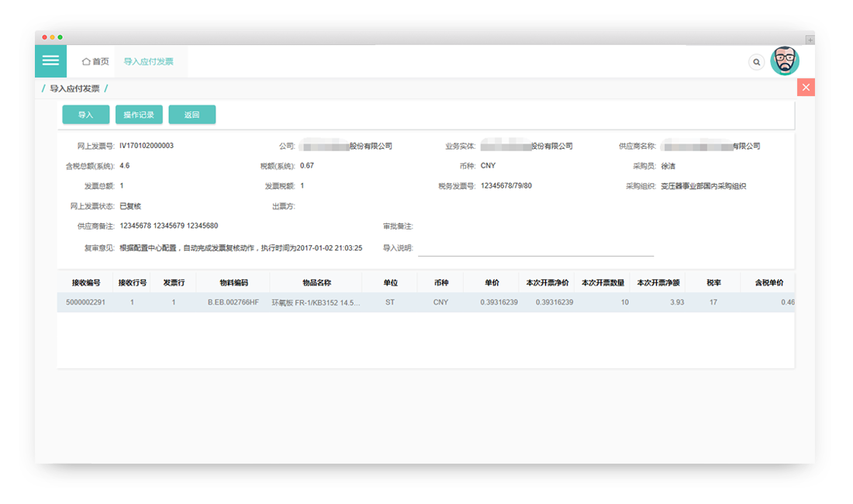
Task: Click the 单价 column header
Action: pos(492,283)
